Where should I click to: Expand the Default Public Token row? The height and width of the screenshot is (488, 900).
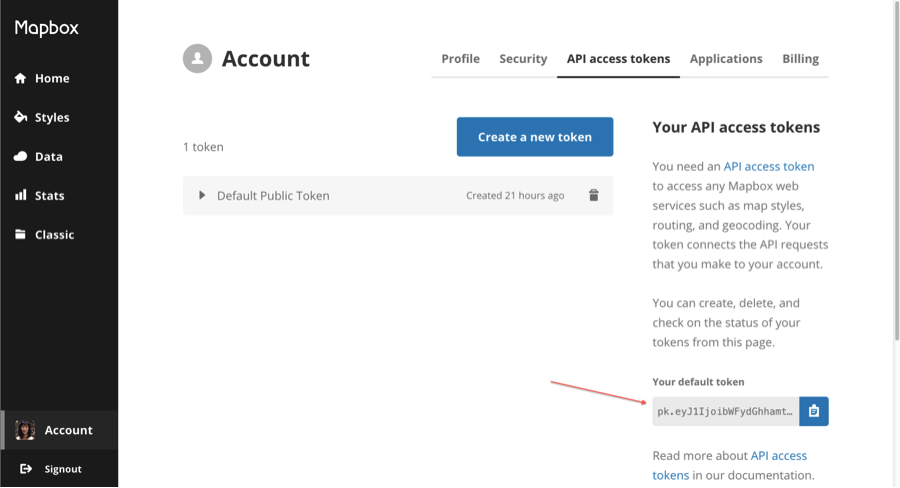coord(202,196)
